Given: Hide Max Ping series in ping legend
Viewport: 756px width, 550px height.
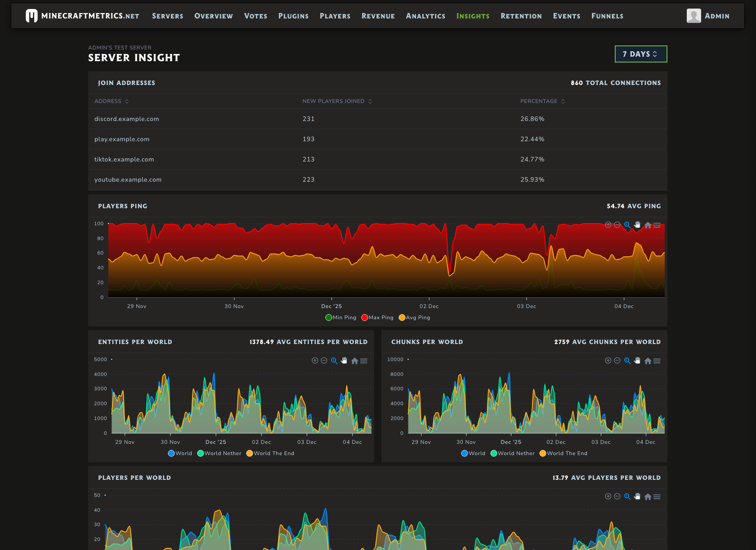Looking at the screenshot, I should point(377,317).
